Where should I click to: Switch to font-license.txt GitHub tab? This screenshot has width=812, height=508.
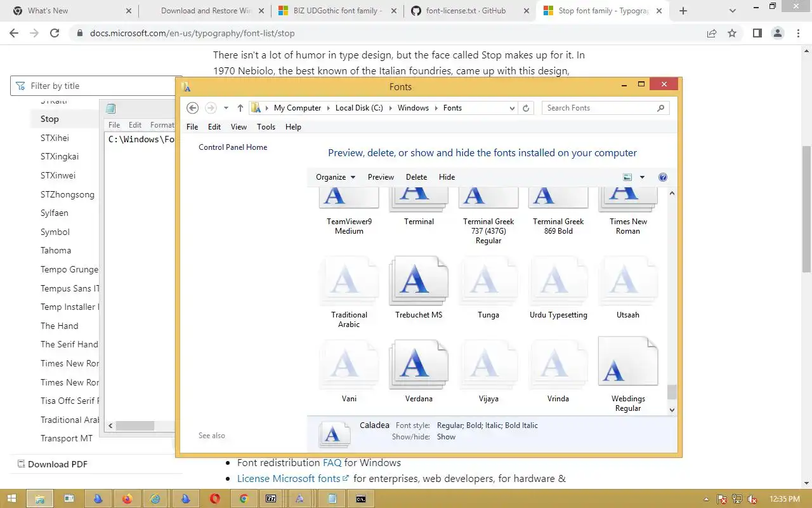pos(471,11)
